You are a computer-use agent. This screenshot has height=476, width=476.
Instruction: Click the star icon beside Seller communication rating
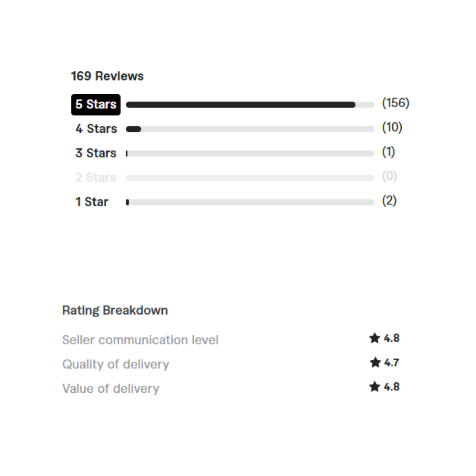(375, 338)
